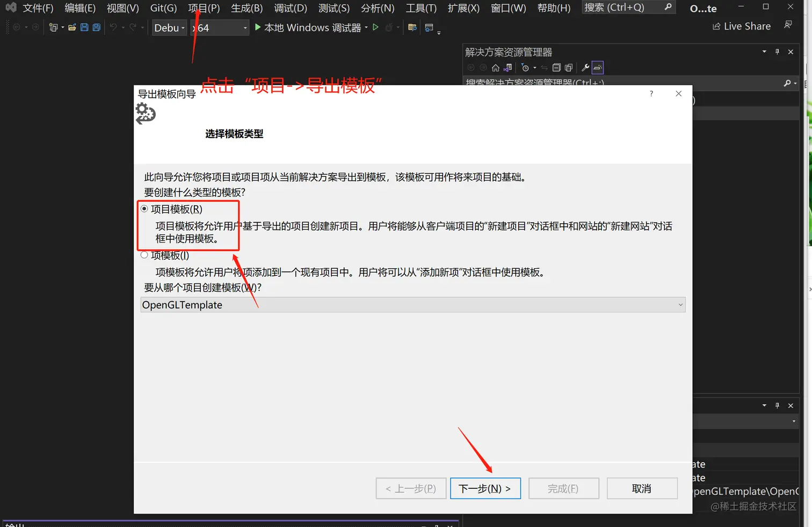Open a file with the open folder icon

coord(72,27)
